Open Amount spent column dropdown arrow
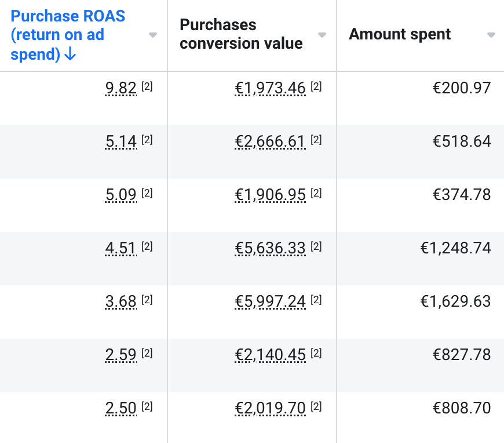The width and height of the screenshot is (504, 443). pos(491,35)
